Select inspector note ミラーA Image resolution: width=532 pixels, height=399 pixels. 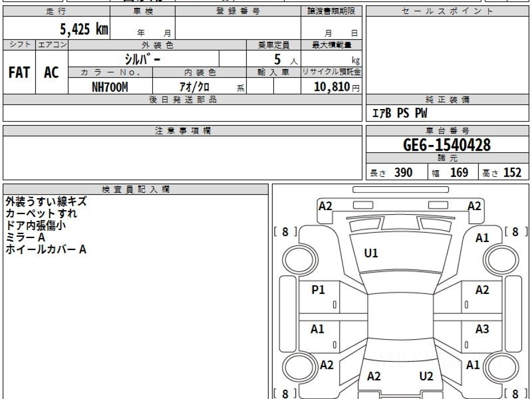pos(25,238)
